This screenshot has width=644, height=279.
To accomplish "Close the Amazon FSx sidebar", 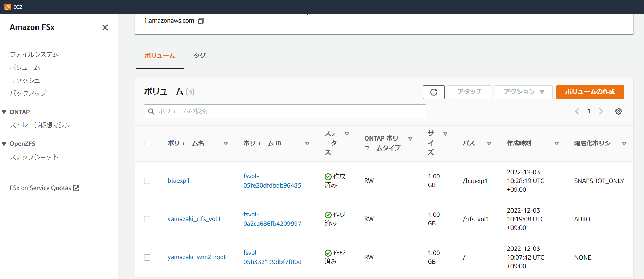I will 105,27.
